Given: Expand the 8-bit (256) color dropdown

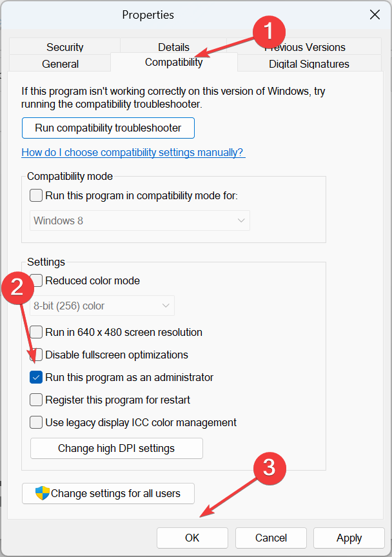Looking at the screenshot, I should pos(103,306).
